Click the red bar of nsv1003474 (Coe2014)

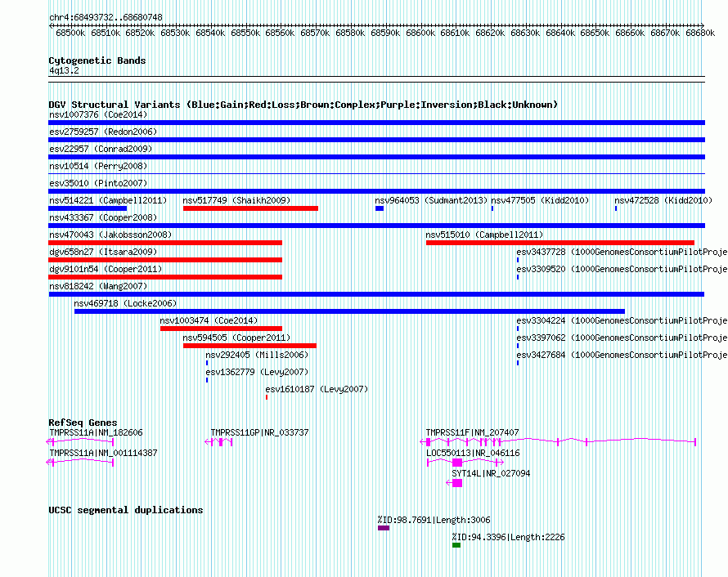point(221,329)
